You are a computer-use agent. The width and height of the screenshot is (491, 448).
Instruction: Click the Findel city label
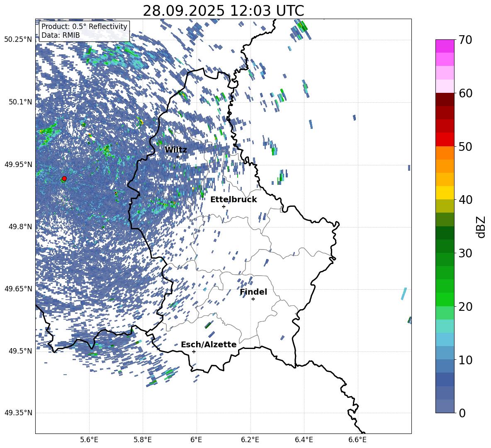tap(253, 292)
